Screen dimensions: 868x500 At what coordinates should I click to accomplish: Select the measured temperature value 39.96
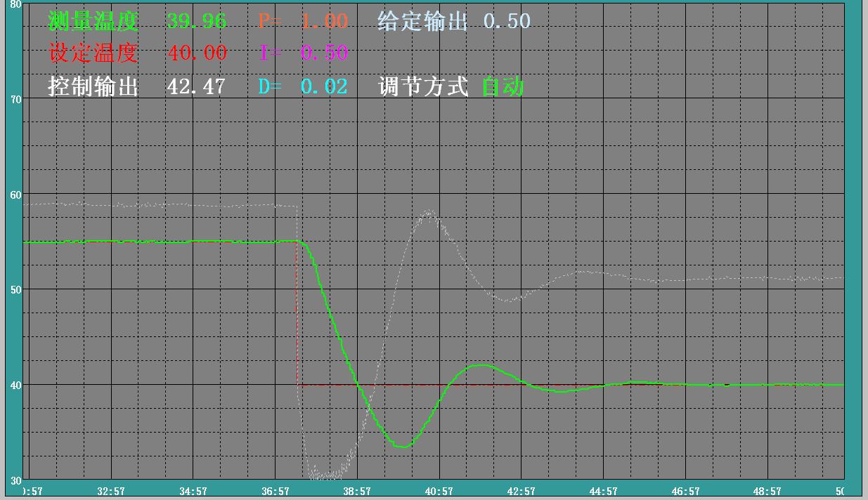[x=197, y=21]
